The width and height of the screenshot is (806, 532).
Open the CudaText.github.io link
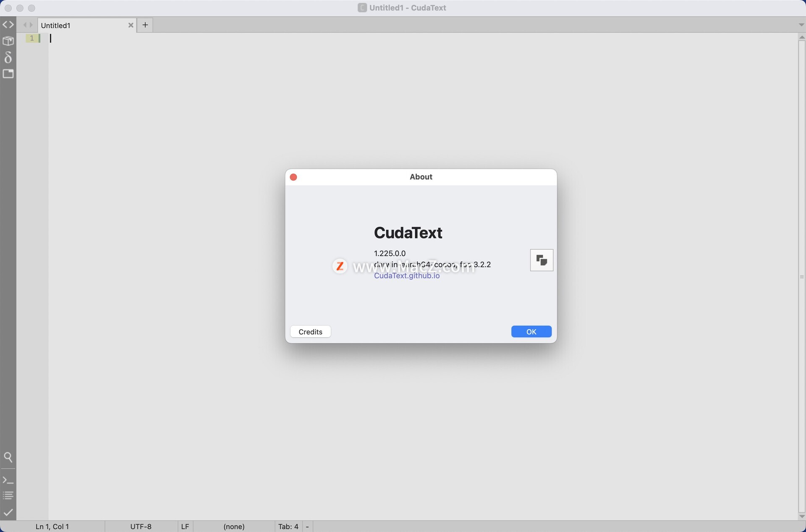(407, 276)
